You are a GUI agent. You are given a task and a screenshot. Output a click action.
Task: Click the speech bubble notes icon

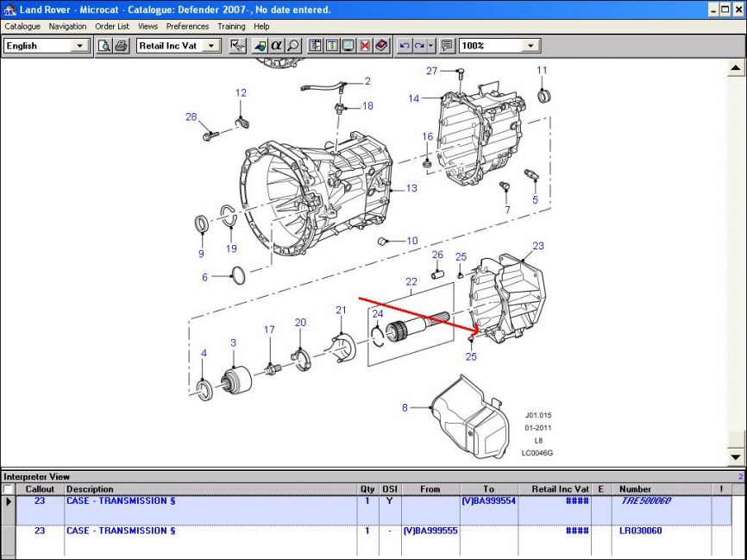click(x=447, y=46)
